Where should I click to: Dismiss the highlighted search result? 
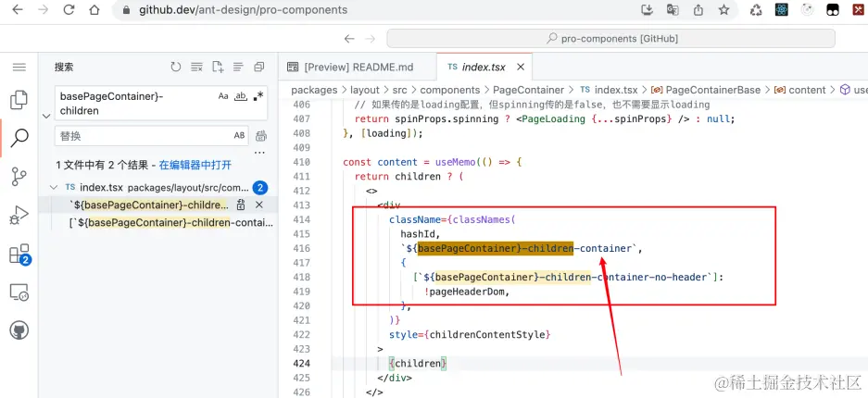(x=259, y=205)
